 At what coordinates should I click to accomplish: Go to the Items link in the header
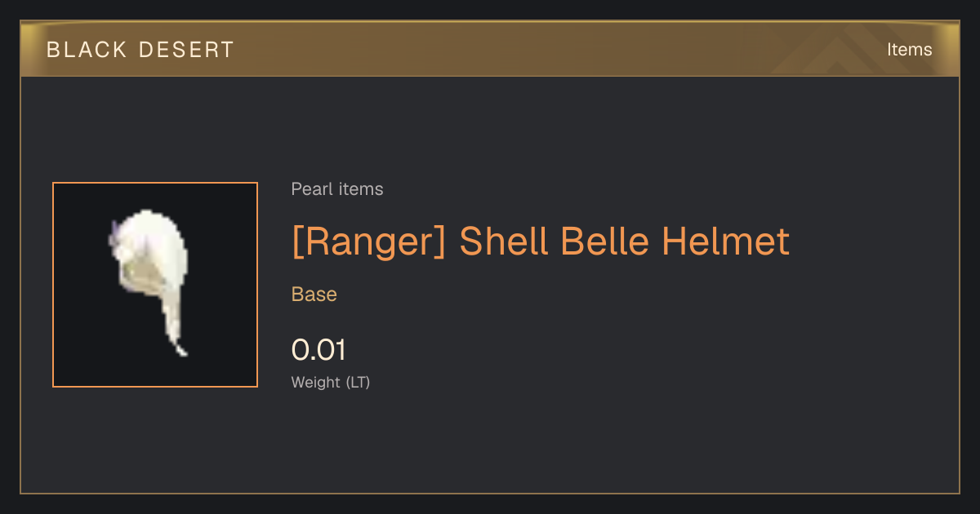tap(909, 50)
